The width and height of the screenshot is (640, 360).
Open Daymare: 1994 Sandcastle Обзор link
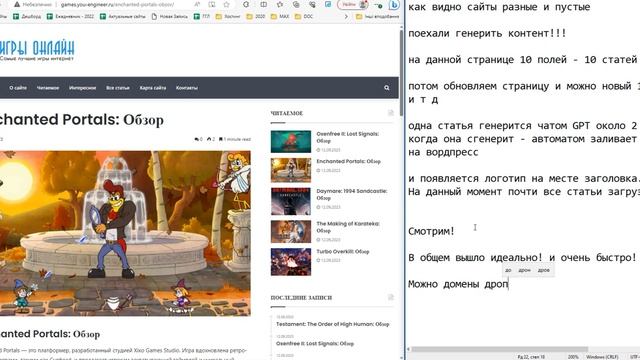tap(351, 194)
